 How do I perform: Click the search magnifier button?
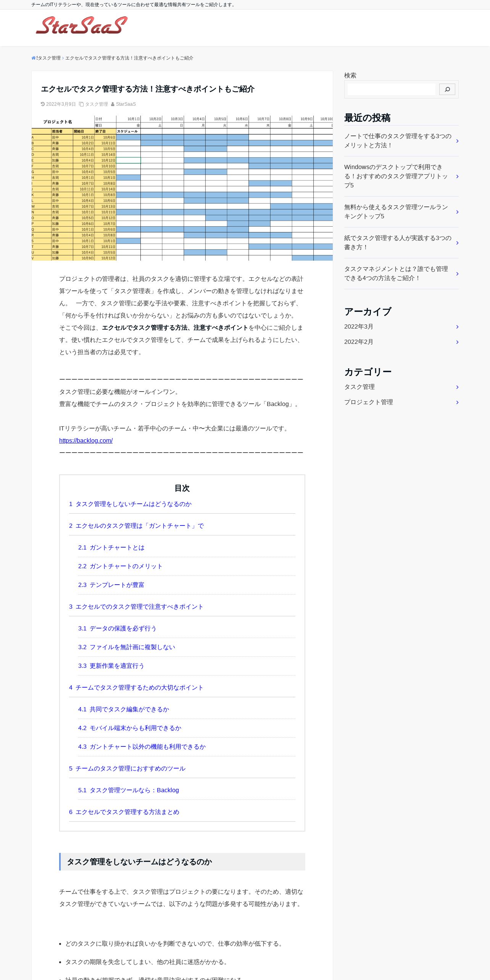[x=447, y=89]
